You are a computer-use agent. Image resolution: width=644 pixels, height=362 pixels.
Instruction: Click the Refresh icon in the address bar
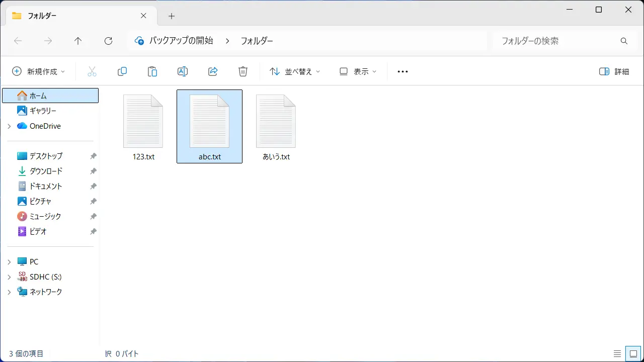pyautogui.click(x=108, y=41)
